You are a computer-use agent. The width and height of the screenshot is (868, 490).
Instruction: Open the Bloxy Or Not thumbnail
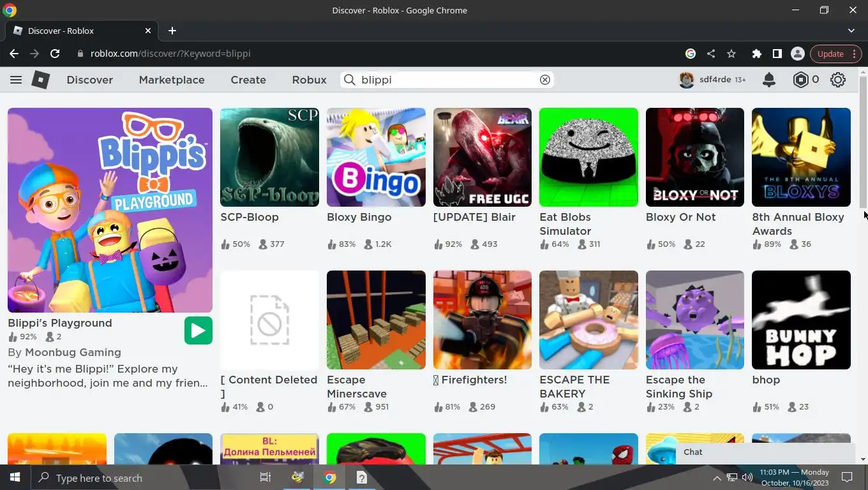click(695, 157)
